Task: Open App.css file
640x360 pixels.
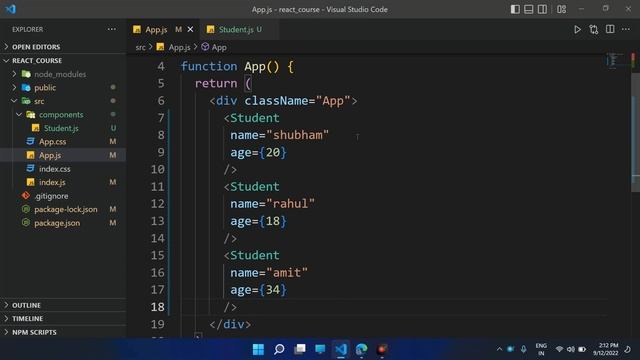Action: click(x=52, y=142)
